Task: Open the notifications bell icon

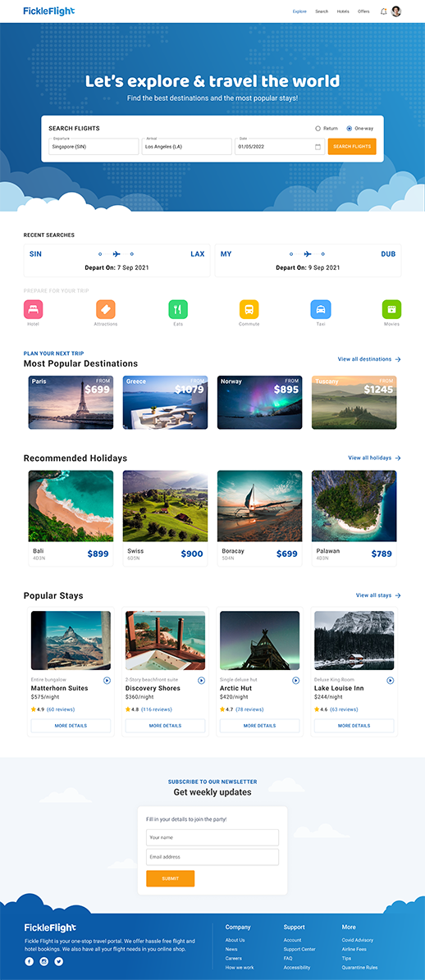Action: click(384, 11)
